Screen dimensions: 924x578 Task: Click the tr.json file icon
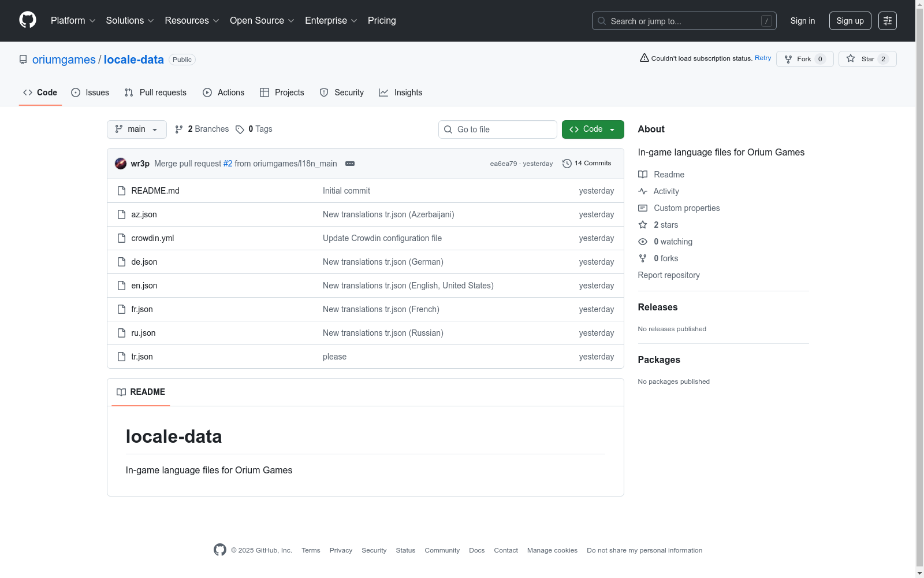tap(121, 357)
